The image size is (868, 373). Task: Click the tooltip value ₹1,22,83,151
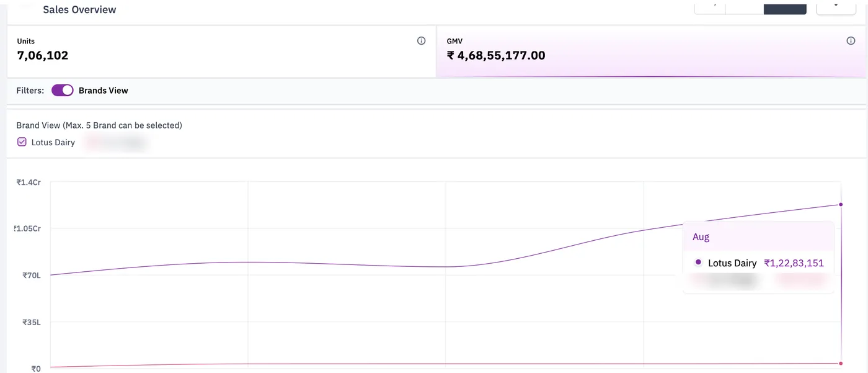794,263
